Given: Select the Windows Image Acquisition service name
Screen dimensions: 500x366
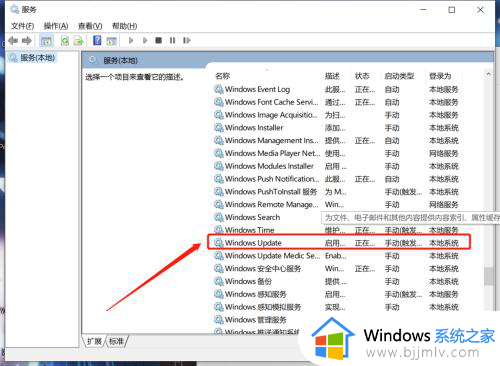Looking at the screenshot, I should pyautogui.click(x=271, y=115).
